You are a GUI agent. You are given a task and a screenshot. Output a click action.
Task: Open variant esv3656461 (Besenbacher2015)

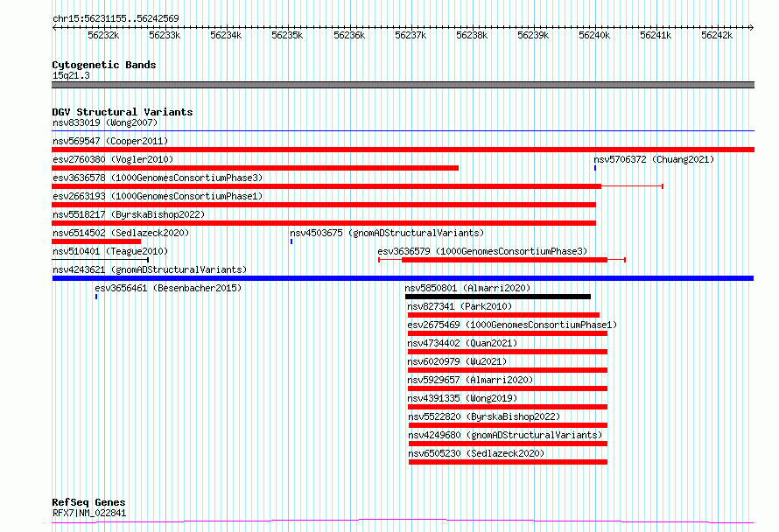(168, 288)
